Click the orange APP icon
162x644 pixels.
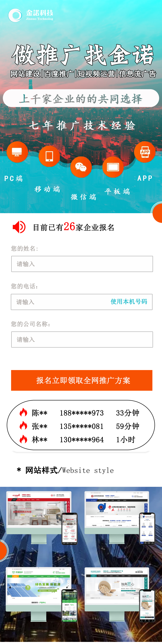click(x=145, y=152)
